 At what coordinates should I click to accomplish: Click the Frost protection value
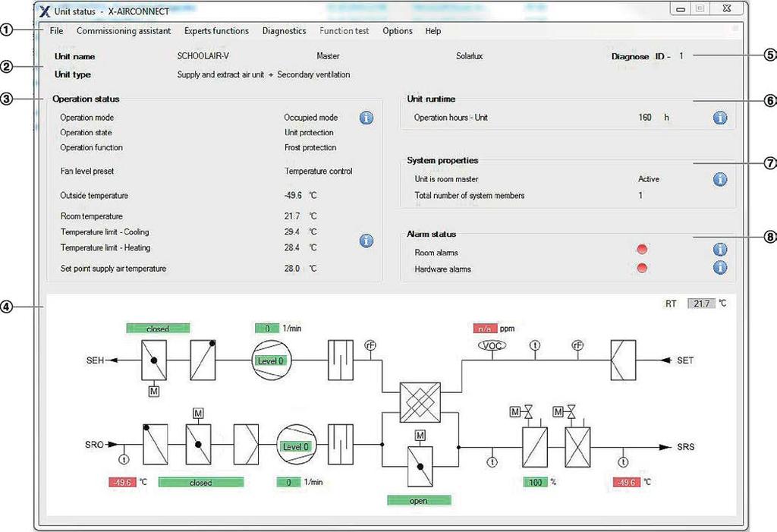tap(310, 147)
